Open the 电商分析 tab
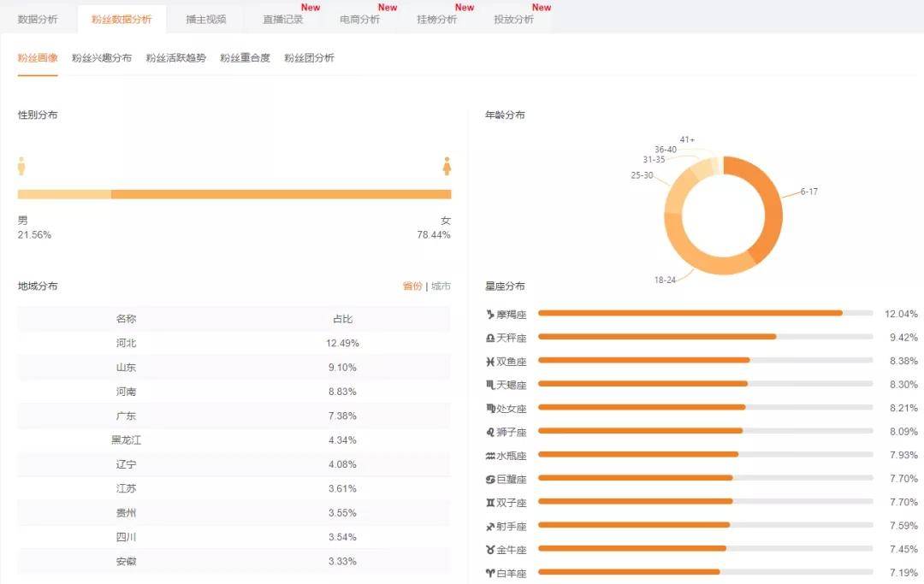This screenshot has height=584, width=924. (359, 20)
